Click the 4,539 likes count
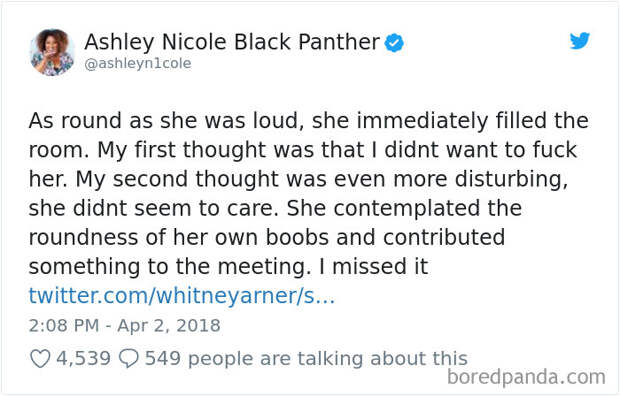This screenshot has width=620, height=396. (x=83, y=358)
